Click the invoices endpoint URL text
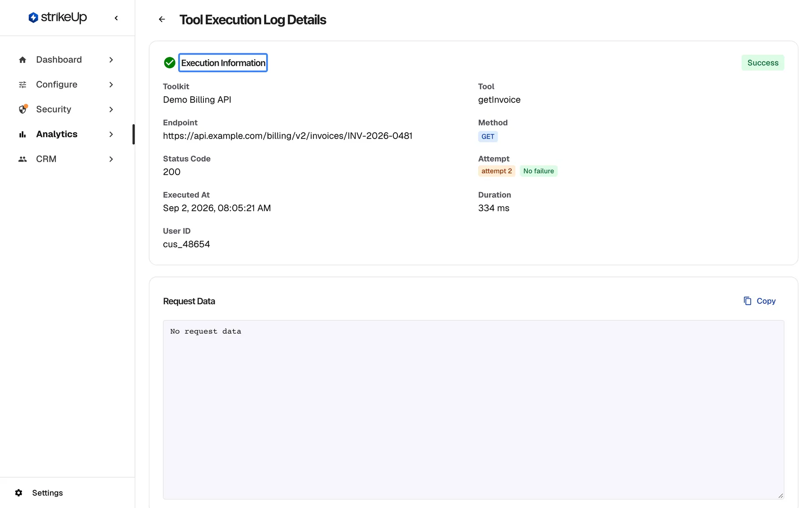Image resolution: width=812 pixels, height=508 pixels. [288, 136]
